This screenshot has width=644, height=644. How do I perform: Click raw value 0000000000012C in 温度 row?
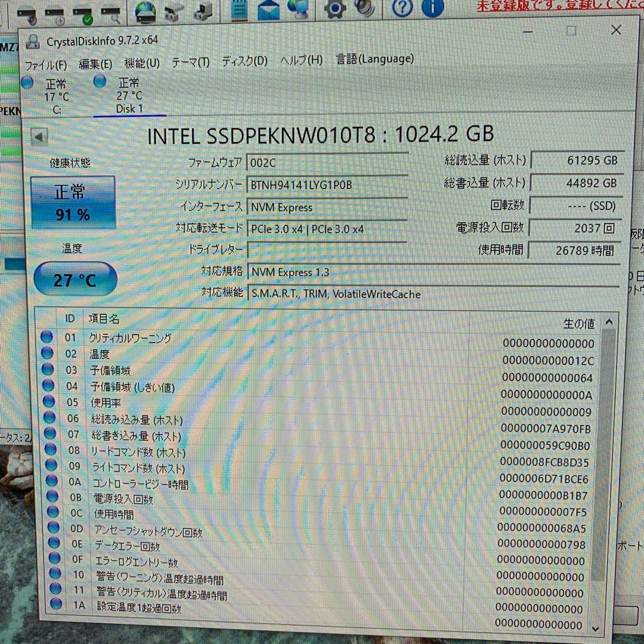(549, 361)
